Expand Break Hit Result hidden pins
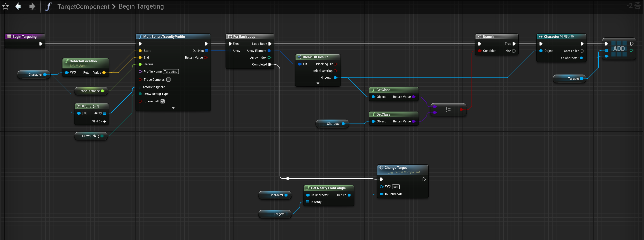This screenshot has height=240, width=644. point(318,84)
